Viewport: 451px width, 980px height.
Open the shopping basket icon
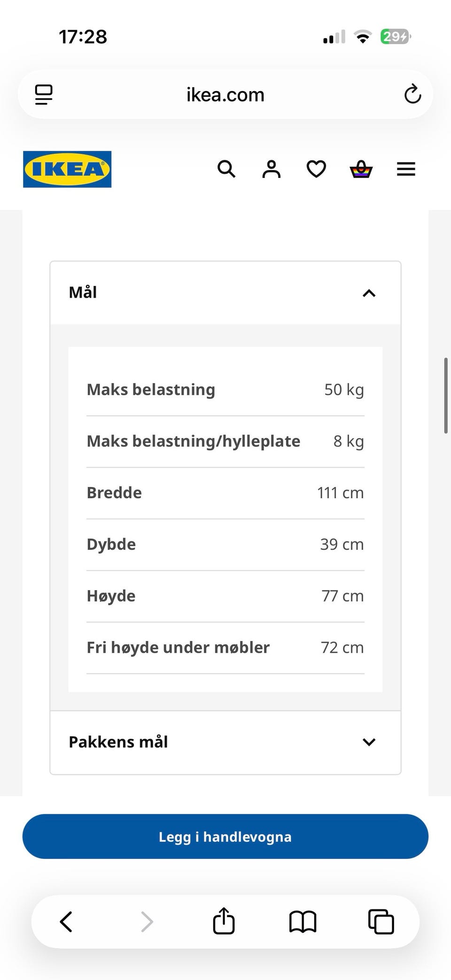coord(361,169)
